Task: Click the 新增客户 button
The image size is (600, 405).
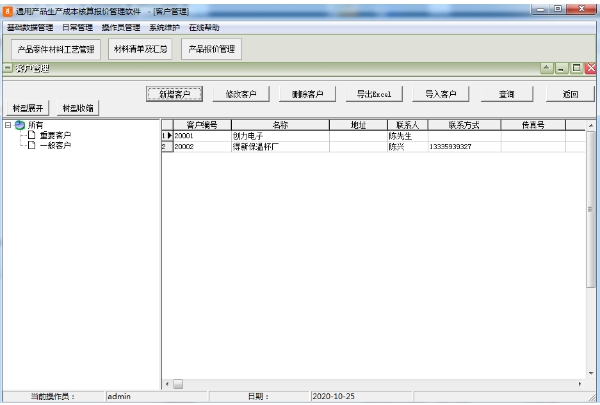Action: click(x=174, y=94)
